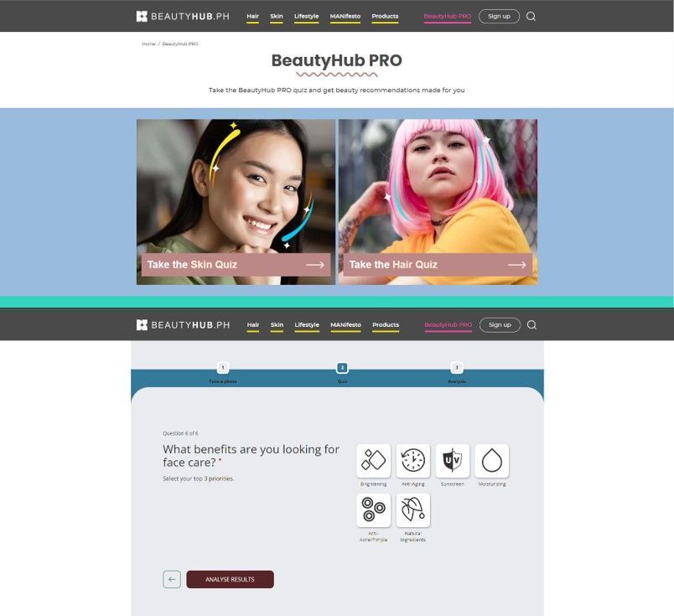674x616 pixels.
Task: Click the back arrow button
Action: click(x=171, y=578)
